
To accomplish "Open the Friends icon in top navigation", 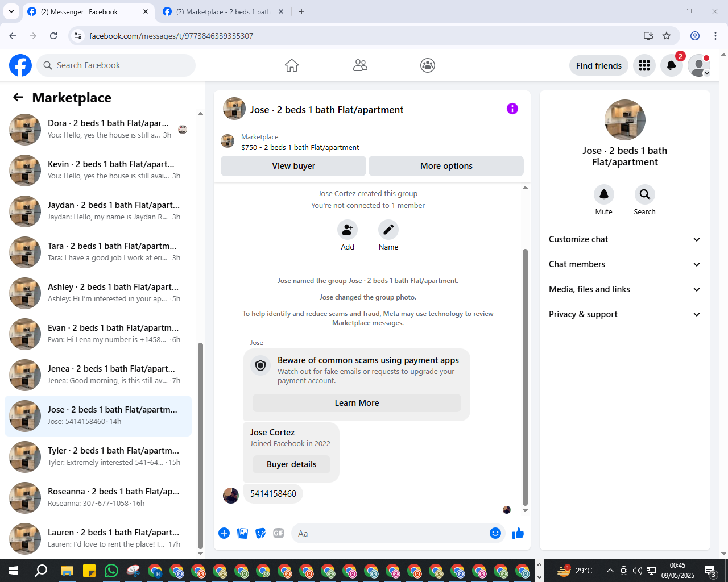I will pos(360,65).
